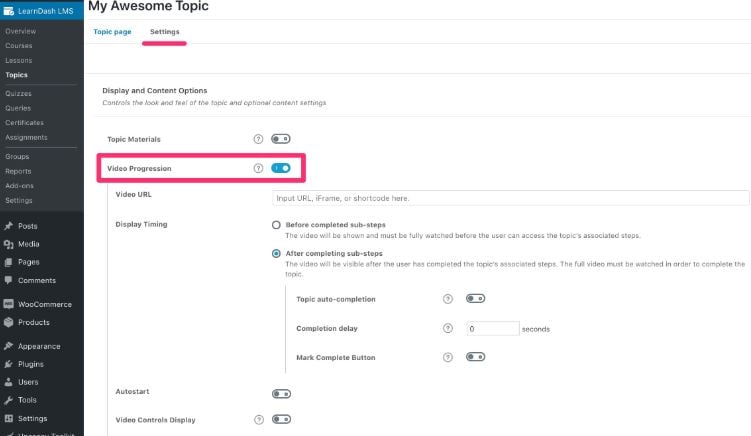This screenshot has height=436, width=751.
Task: Open LearnDash Settings submenu item
Action: 19,200
